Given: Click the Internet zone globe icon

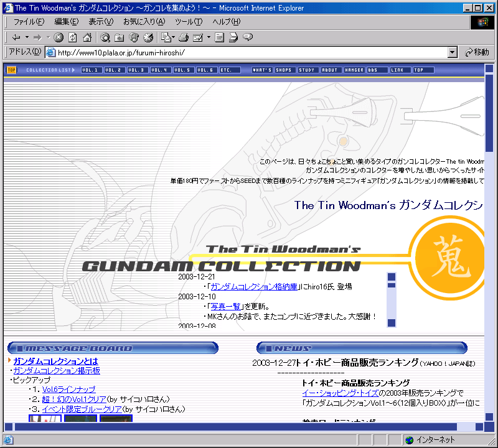Looking at the screenshot, I should pos(410,440).
